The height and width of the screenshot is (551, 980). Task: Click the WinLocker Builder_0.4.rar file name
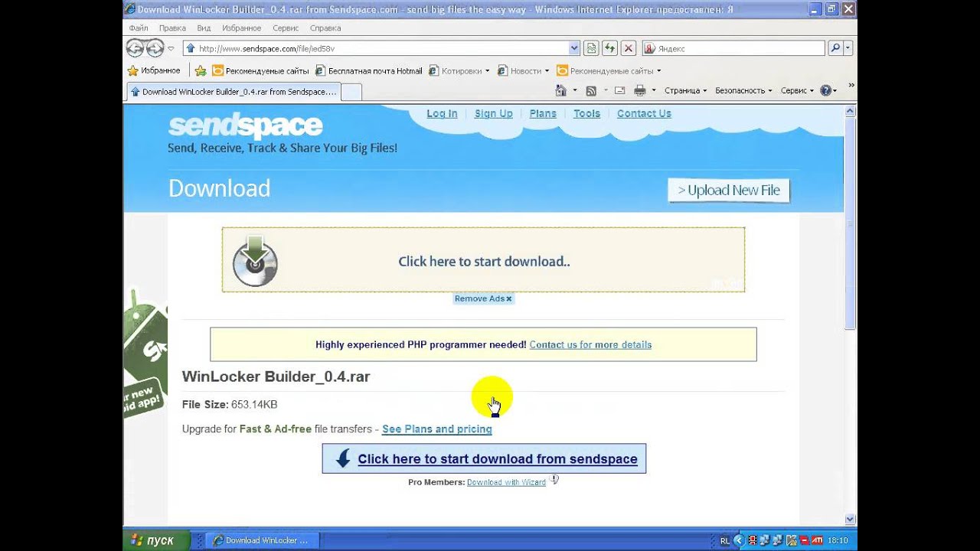point(276,377)
